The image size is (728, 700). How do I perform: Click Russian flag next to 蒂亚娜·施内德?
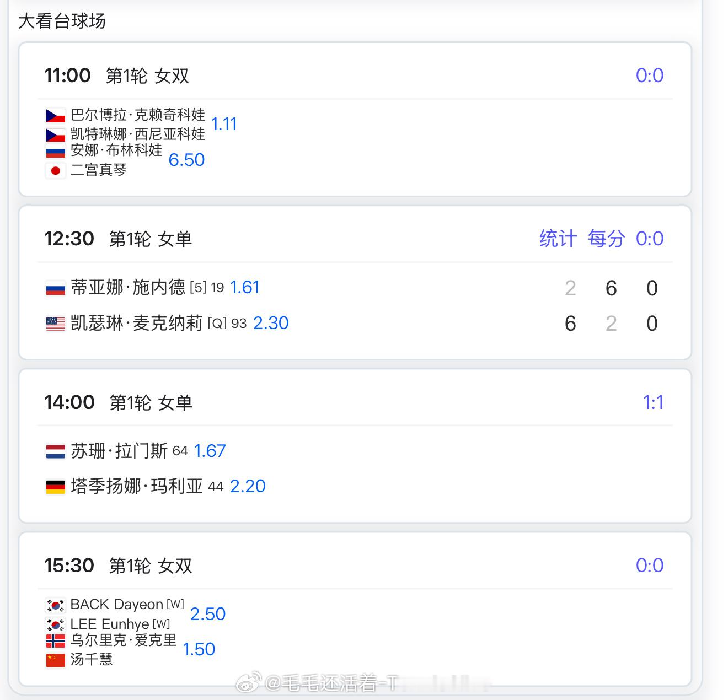pyautogui.click(x=55, y=288)
